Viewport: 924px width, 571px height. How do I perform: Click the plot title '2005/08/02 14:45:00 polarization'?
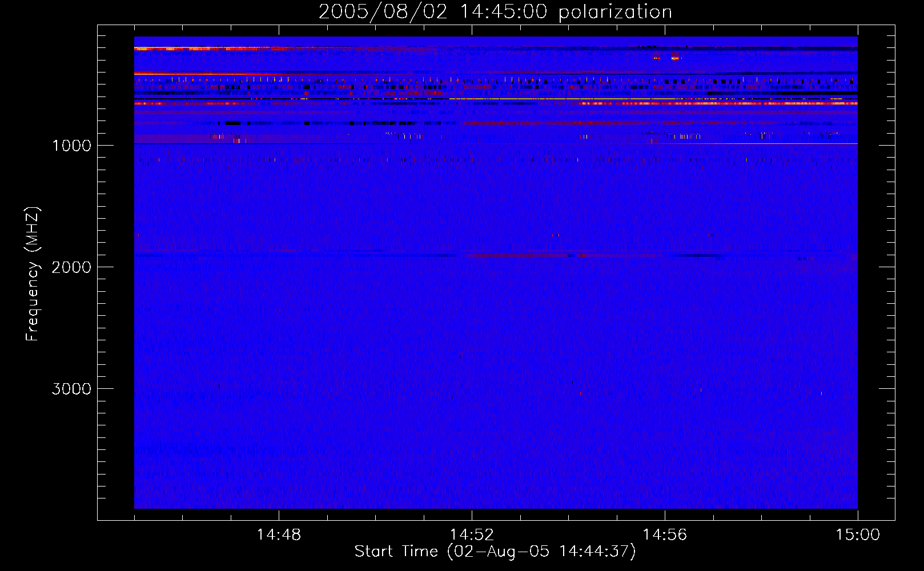click(x=495, y=12)
